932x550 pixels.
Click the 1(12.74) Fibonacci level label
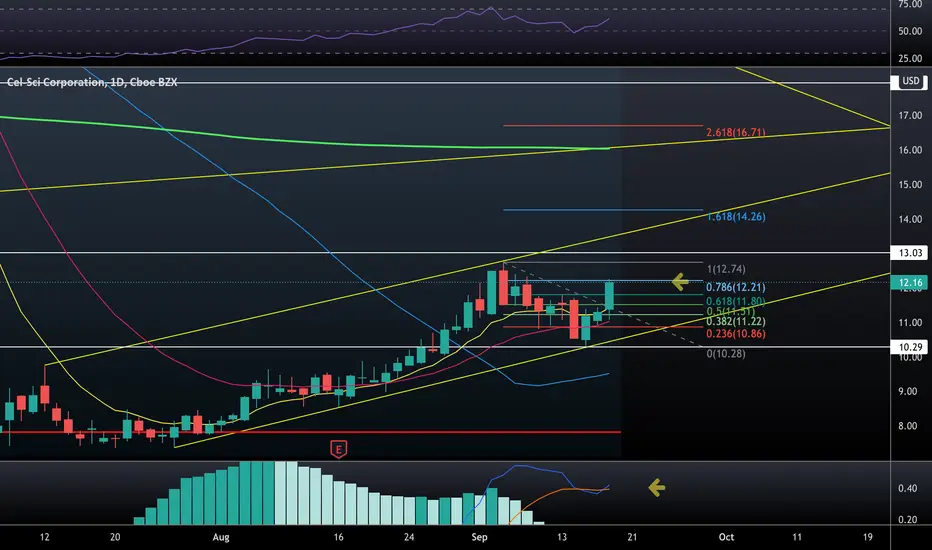pos(726,269)
